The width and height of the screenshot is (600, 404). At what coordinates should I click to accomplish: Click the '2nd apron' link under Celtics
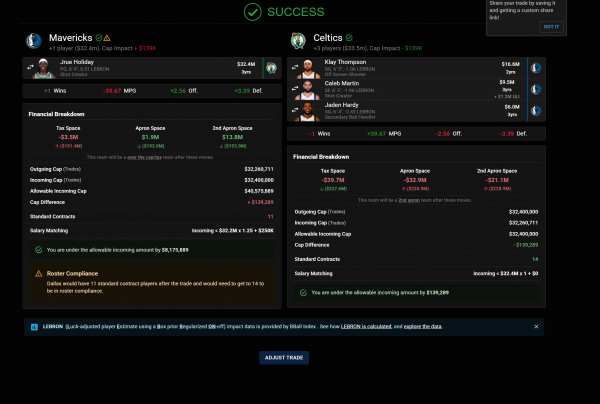[409, 200]
